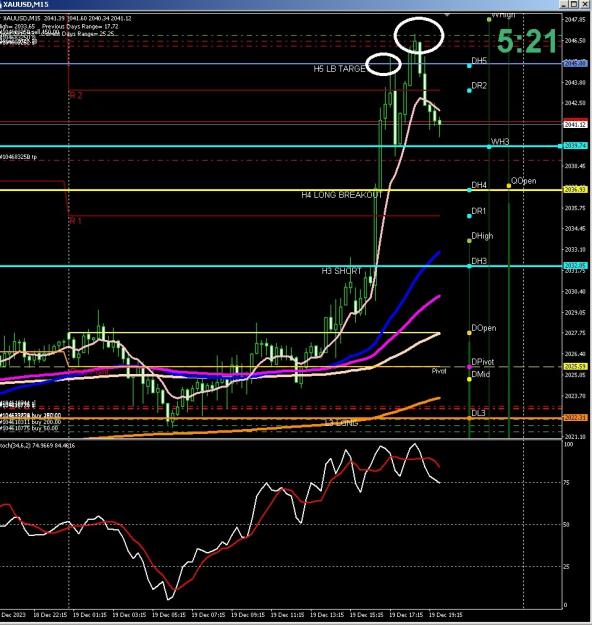Minimize the XAUUSD,M15 chart window
This screenshot has width=592, height=625.
point(564,4)
